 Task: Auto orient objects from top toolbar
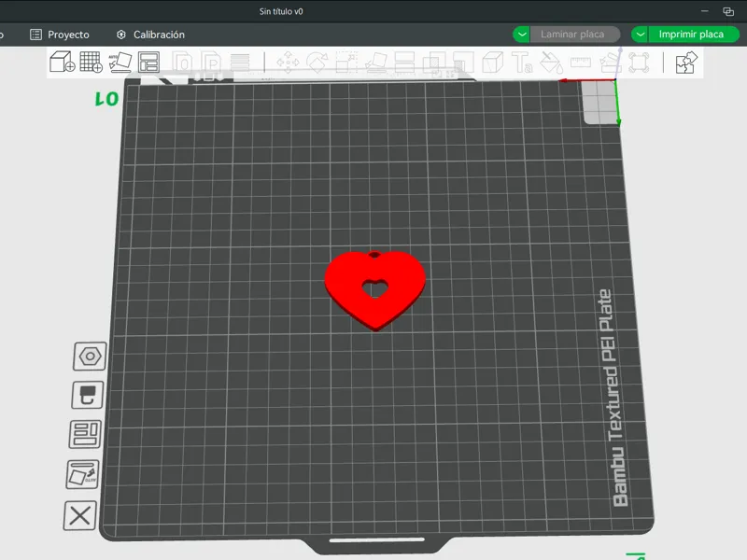click(x=120, y=62)
